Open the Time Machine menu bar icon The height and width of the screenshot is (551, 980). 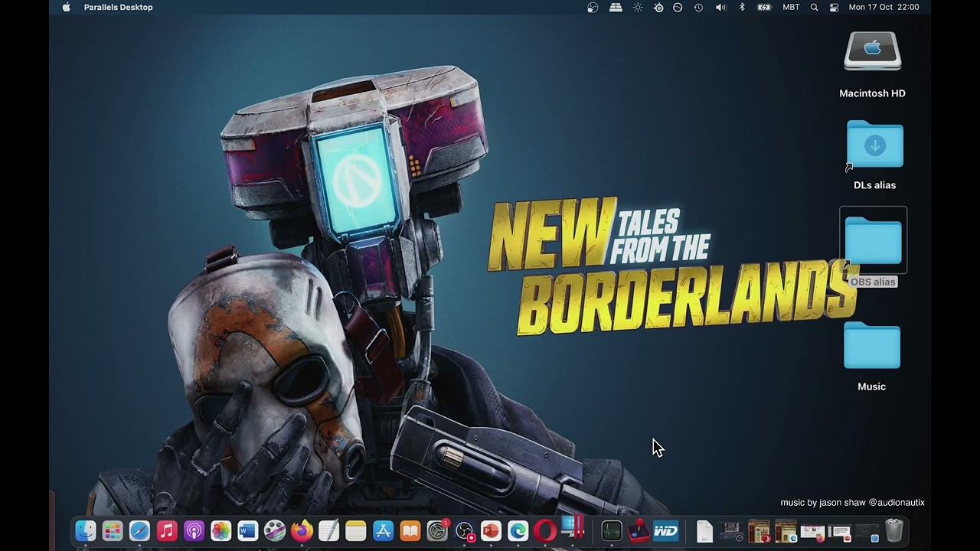(x=698, y=7)
